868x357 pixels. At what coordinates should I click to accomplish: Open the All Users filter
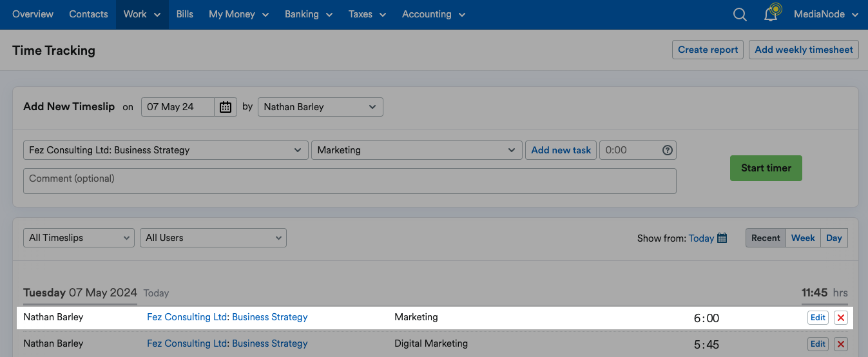[213, 238]
